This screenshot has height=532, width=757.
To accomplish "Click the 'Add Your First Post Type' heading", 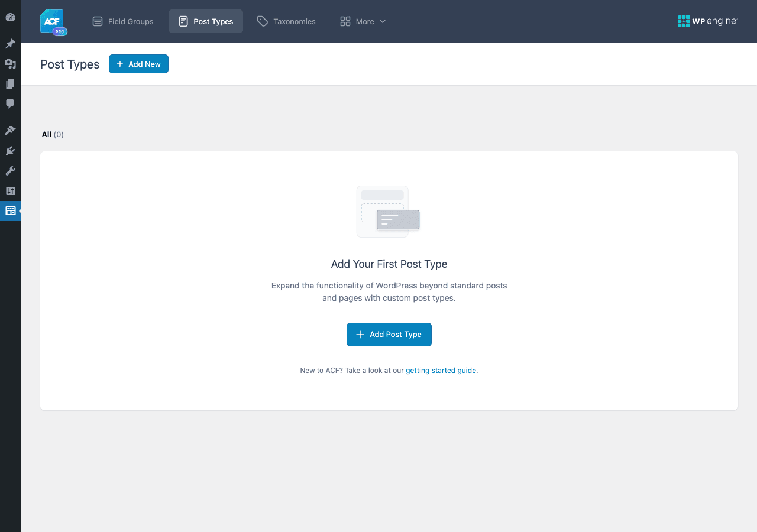I will click(x=389, y=264).
